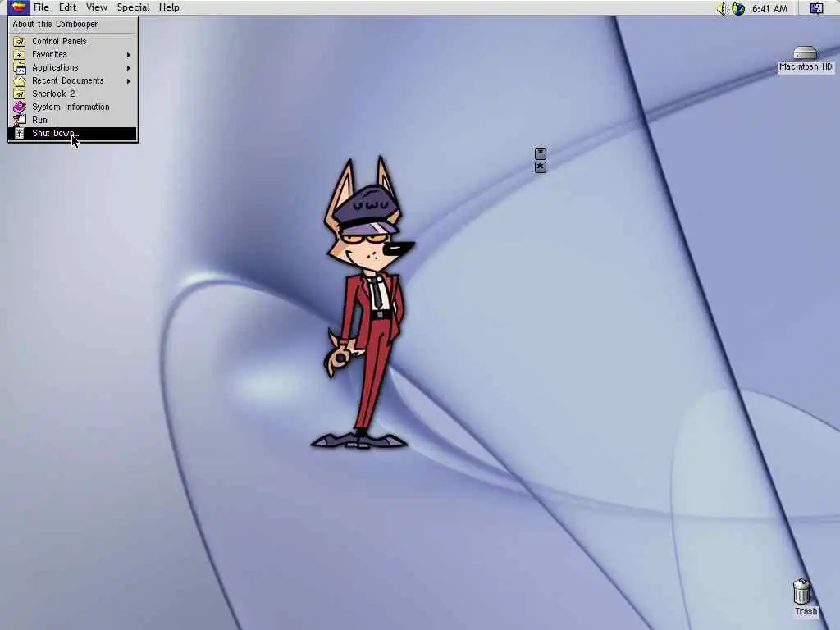Image resolution: width=840 pixels, height=630 pixels.
Task: Click the Sherlock 2 menu icon
Action: 20,94
